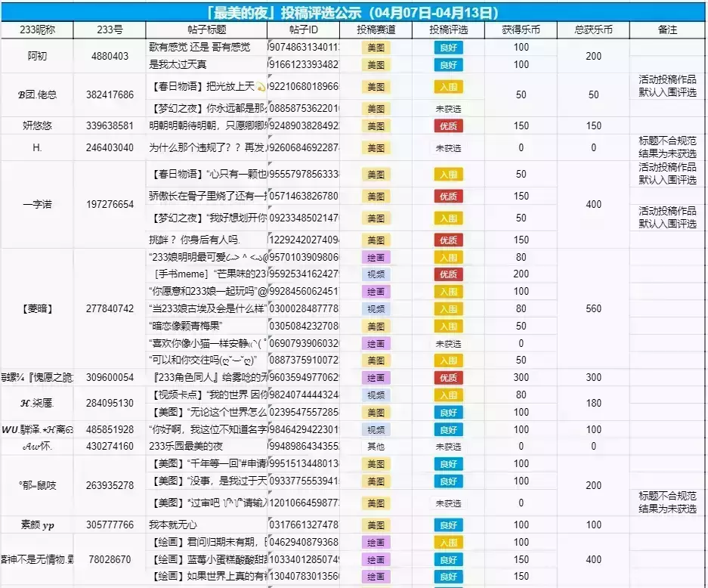Click the moon emoji in 把光放上天 title
This screenshot has width=708, height=588.
click(261, 87)
